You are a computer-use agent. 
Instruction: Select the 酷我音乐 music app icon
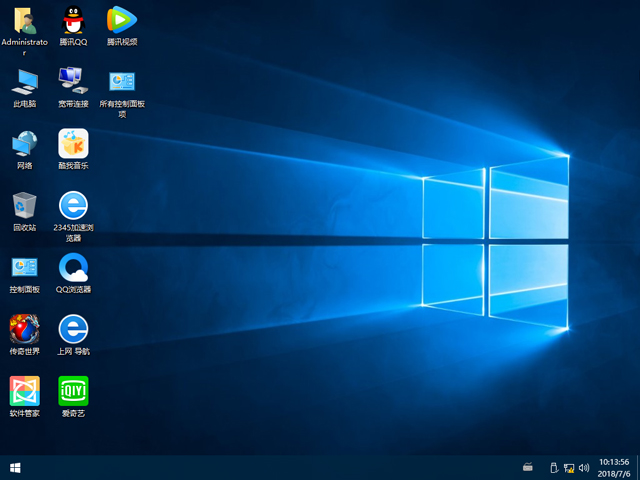73,143
